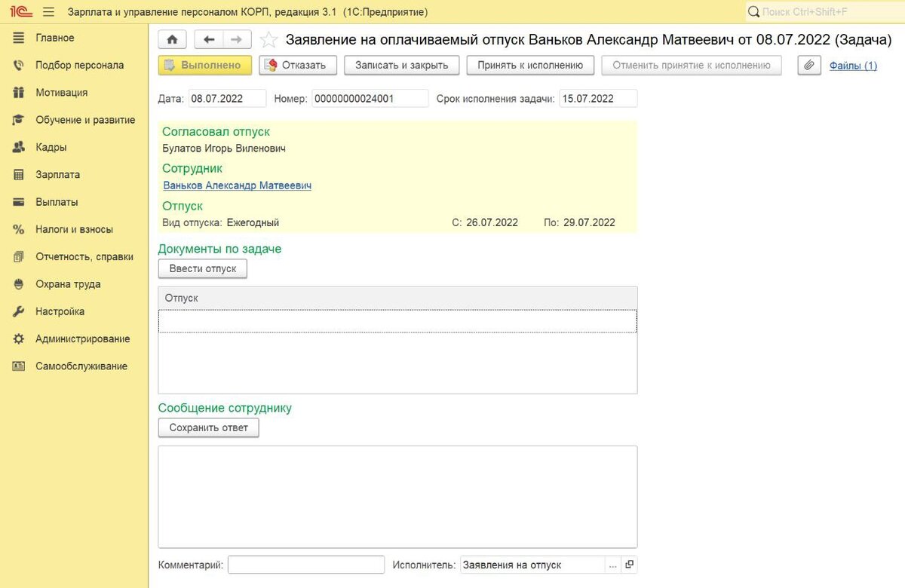905x588 pixels.
Task: Open the Исполнитель selection ellipsis
Action: pos(613,565)
